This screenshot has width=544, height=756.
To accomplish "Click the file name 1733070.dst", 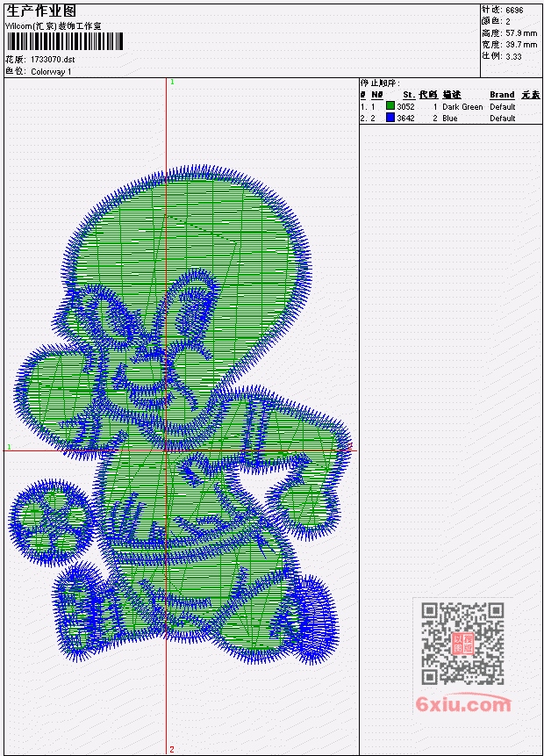I will (x=53, y=60).
